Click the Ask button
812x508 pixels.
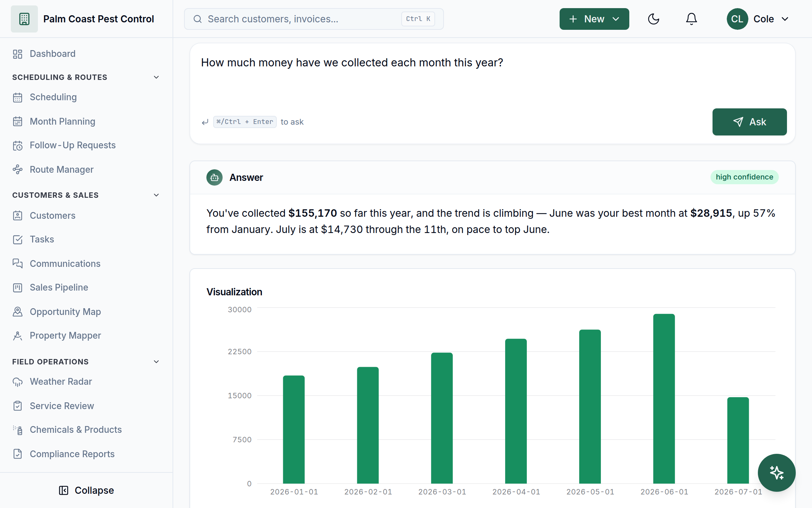pyautogui.click(x=749, y=122)
